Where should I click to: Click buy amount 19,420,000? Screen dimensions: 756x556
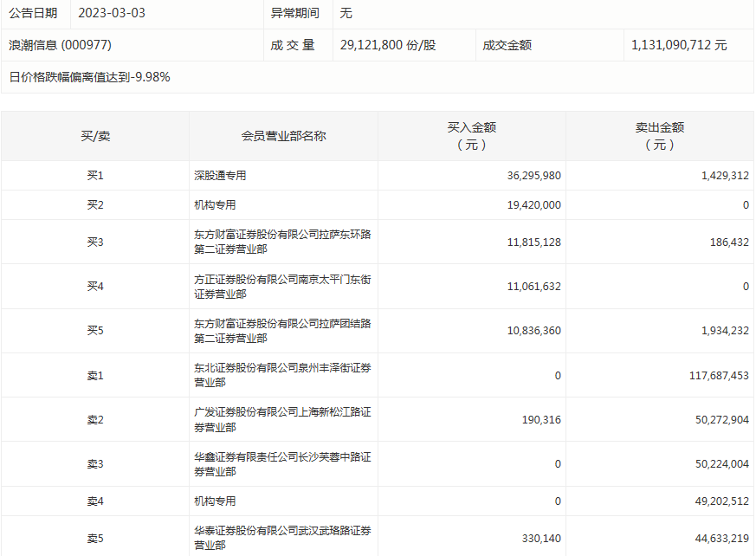pyautogui.click(x=533, y=205)
